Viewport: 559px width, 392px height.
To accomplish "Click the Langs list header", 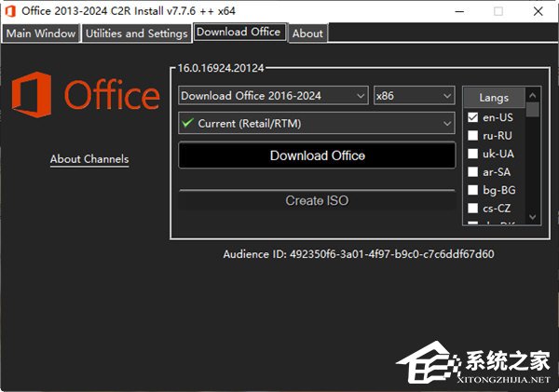I will [x=494, y=98].
